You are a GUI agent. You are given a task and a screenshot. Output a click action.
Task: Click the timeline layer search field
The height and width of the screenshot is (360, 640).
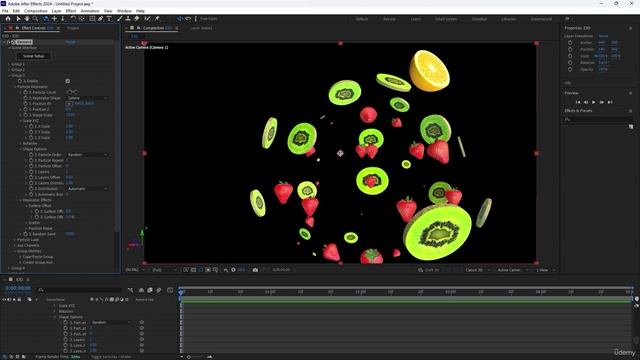(80, 290)
